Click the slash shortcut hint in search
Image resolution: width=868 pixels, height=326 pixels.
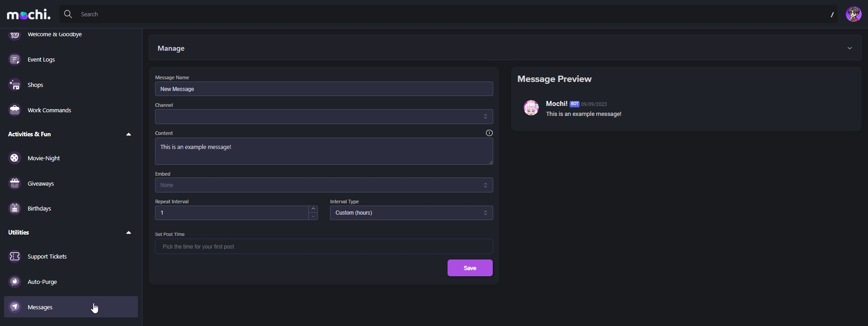pyautogui.click(x=832, y=14)
